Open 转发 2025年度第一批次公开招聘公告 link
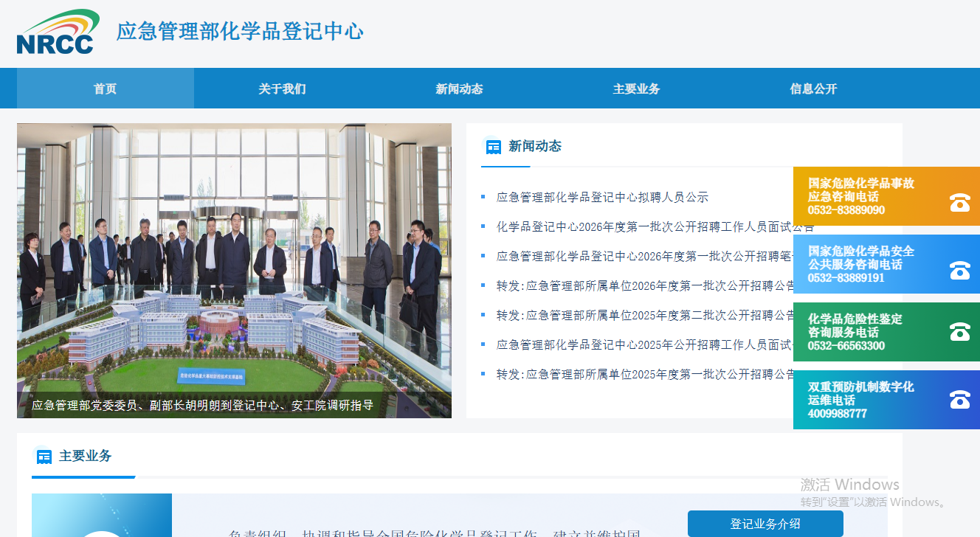The height and width of the screenshot is (537, 980). point(644,374)
